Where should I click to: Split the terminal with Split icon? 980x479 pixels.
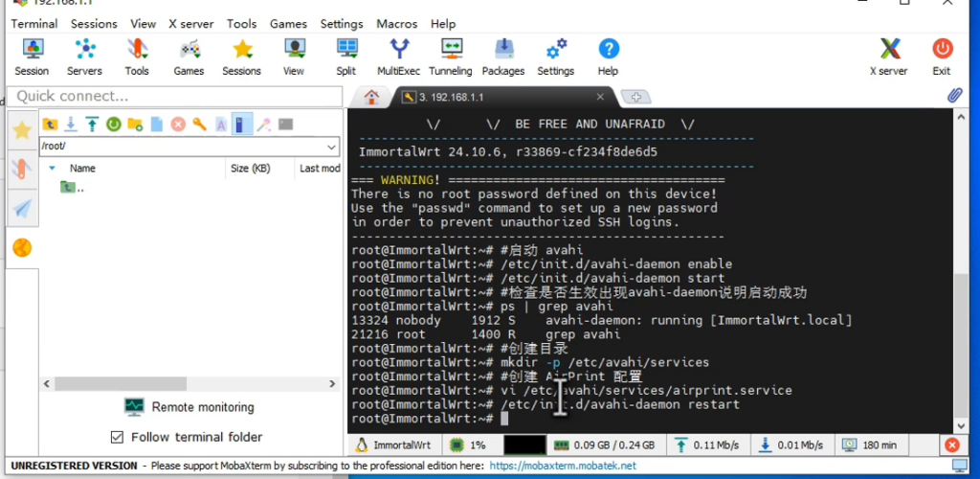click(x=346, y=57)
